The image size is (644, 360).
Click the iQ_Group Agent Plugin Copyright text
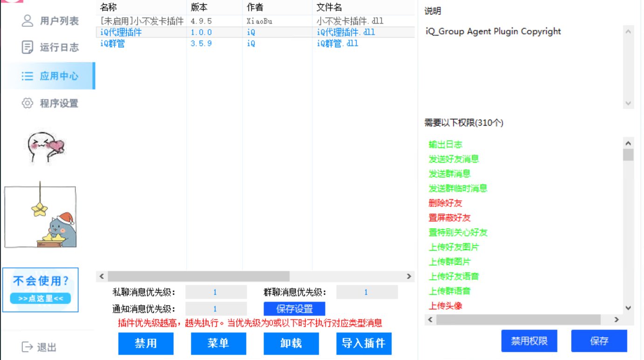[x=493, y=32]
